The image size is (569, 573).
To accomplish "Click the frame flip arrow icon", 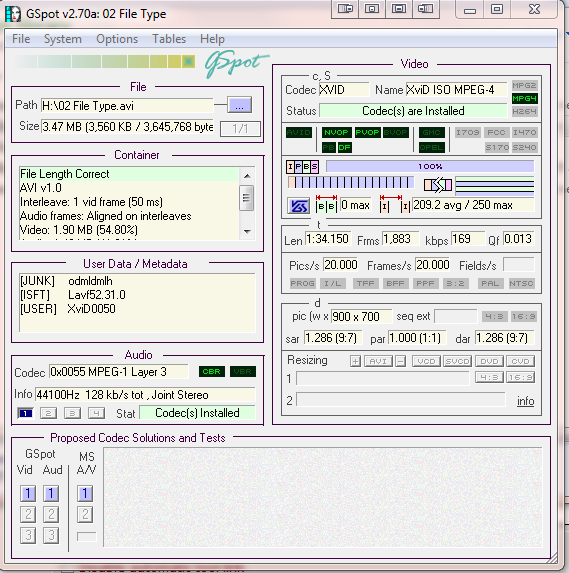I will [x=438, y=185].
